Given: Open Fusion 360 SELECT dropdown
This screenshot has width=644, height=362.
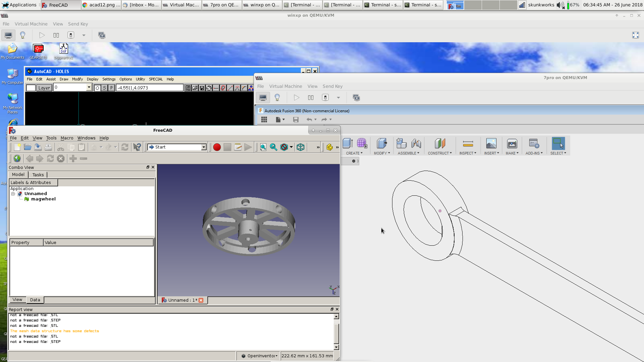Looking at the screenshot, I should pos(558,153).
